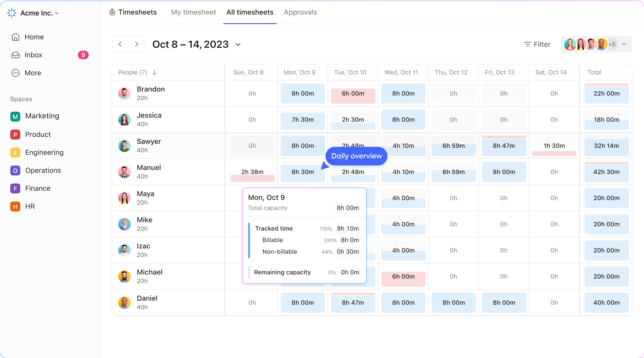This screenshot has height=358, width=644.
Task: Go to next week
Action: point(136,44)
